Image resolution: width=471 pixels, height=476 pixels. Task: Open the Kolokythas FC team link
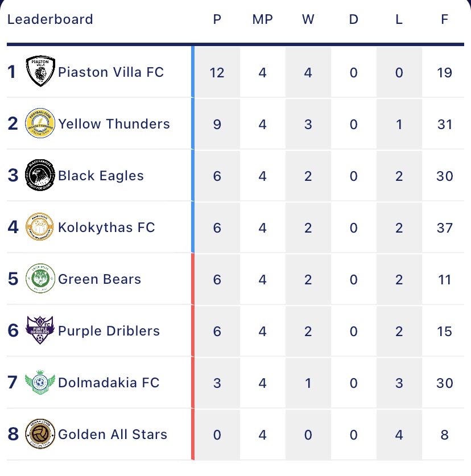106,227
